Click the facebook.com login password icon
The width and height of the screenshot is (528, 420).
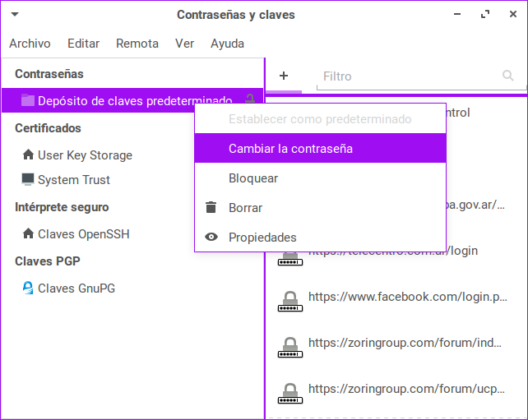[289, 302]
